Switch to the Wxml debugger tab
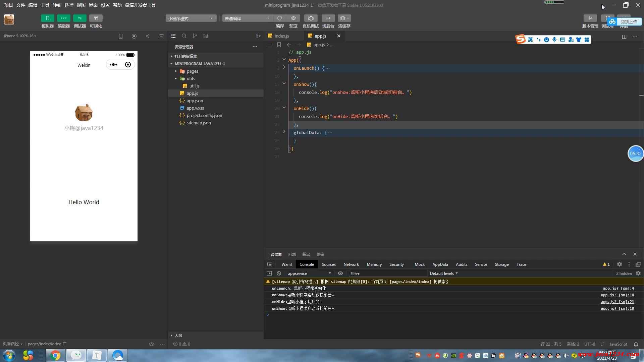Image resolution: width=644 pixels, height=362 pixels. tap(286, 264)
